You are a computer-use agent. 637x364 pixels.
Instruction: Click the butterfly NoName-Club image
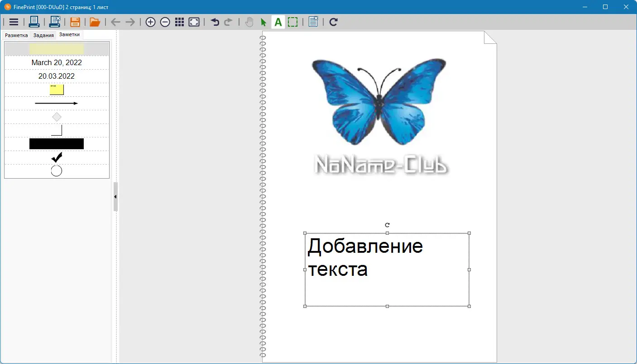click(379, 116)
